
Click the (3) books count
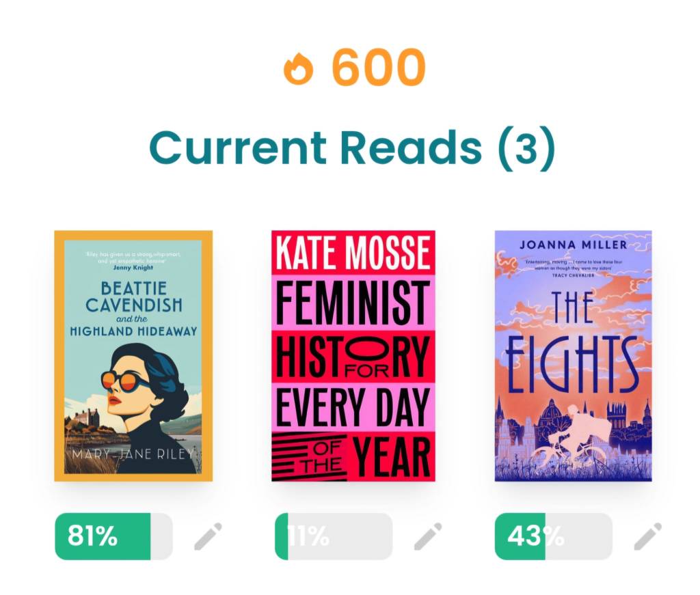526,148
